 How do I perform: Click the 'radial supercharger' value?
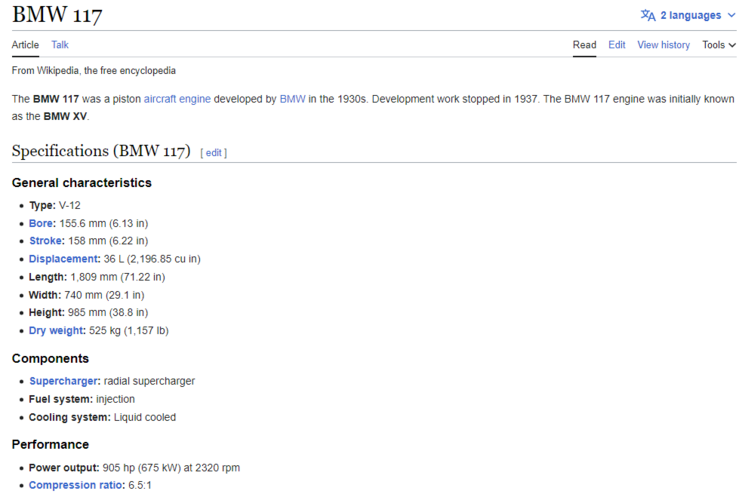[x=149, y=381]
